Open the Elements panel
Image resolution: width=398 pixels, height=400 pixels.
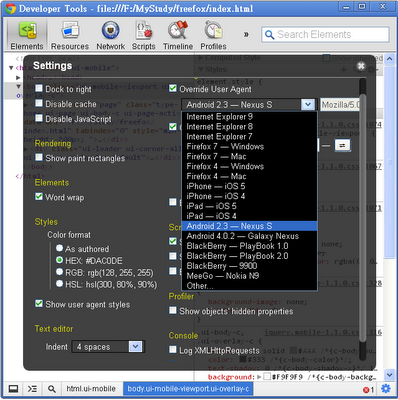(27, 36)
